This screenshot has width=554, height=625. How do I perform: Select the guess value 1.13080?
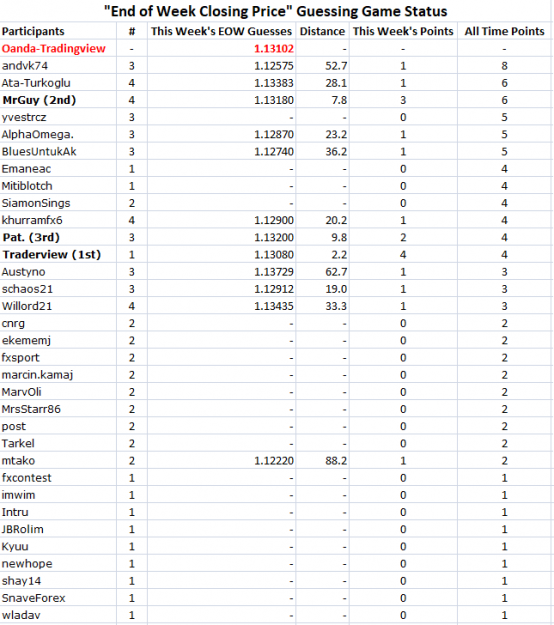[274, 254]
